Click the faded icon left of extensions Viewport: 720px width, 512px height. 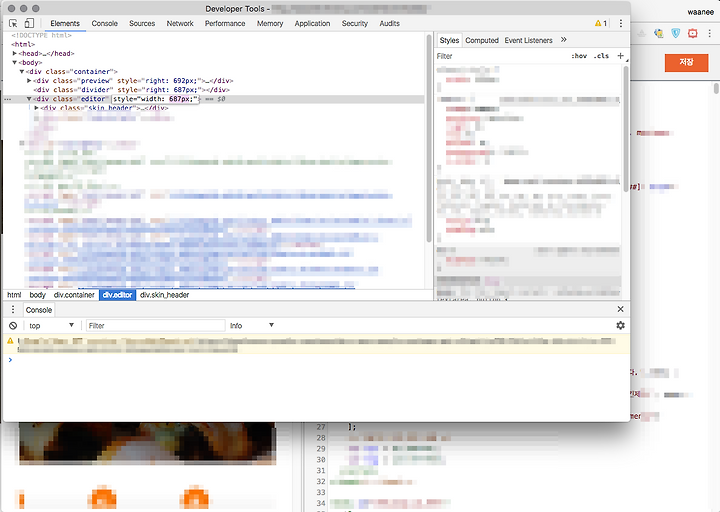(x=641, y=33)
